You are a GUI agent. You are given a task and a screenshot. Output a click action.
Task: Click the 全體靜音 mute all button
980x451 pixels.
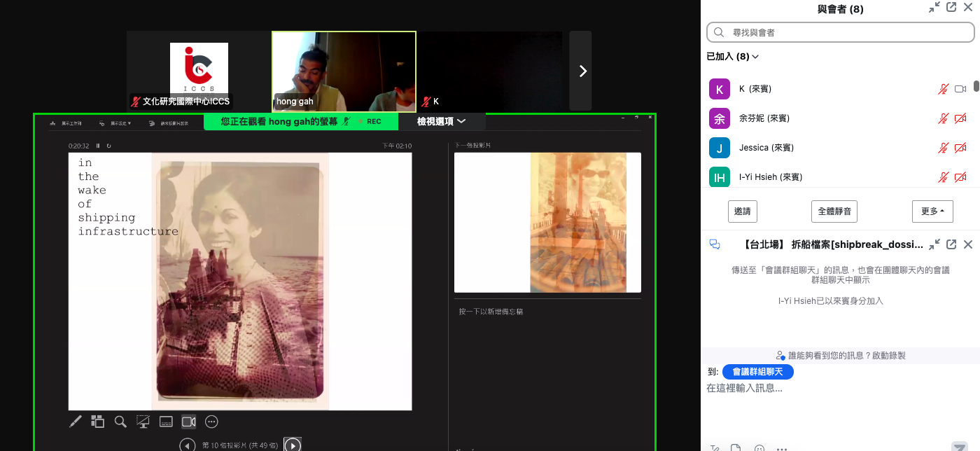[x=834, y=211]
